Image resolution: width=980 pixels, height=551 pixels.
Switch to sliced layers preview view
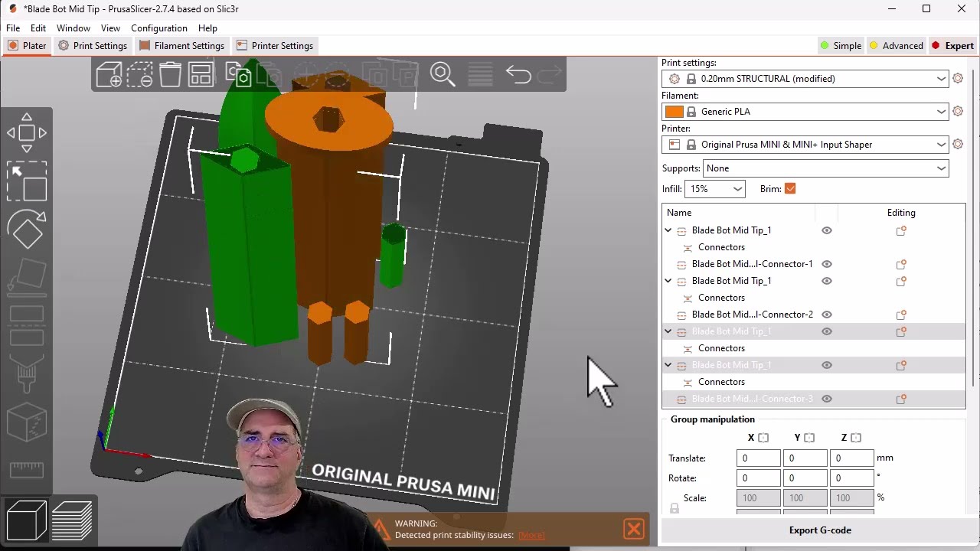(72, 520)
